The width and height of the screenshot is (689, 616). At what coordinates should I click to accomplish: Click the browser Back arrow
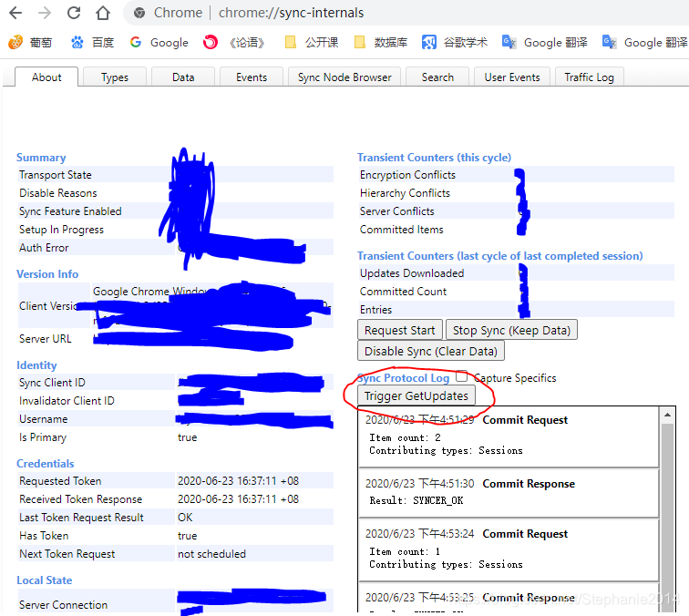15,13
